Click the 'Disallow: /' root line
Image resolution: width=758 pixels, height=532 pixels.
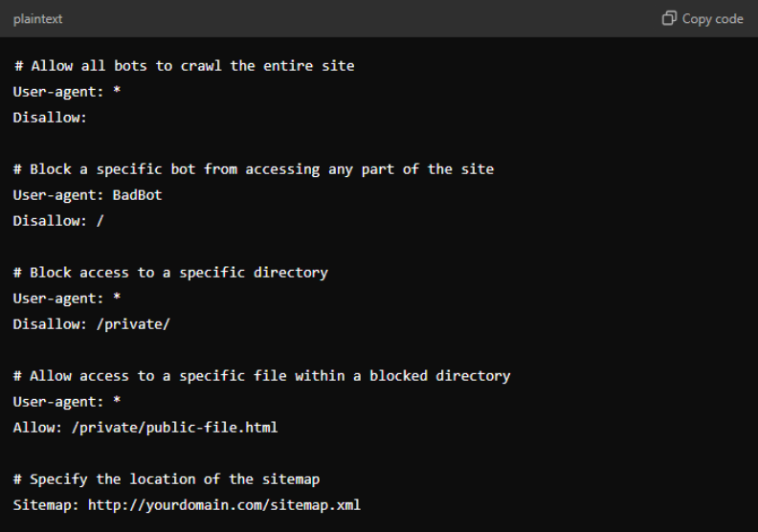tap(58, 220)
